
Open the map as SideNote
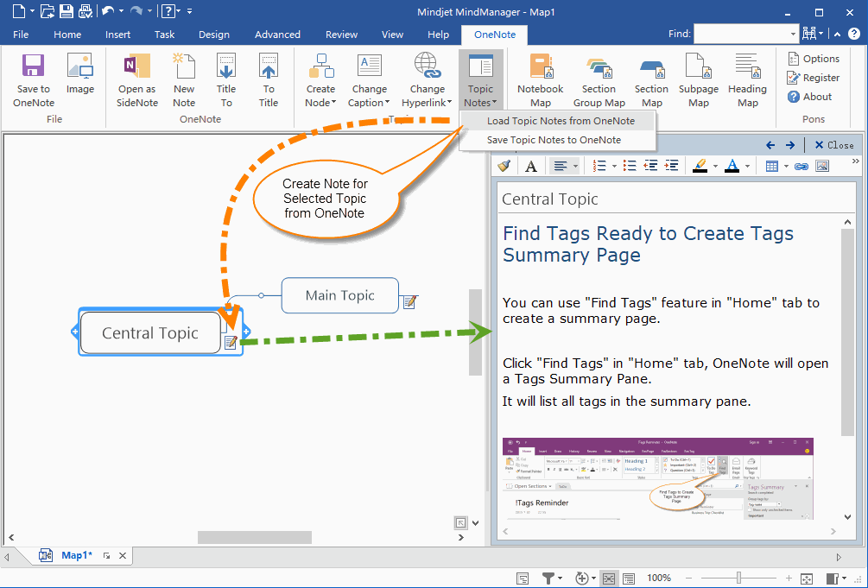tap(137, 80)
